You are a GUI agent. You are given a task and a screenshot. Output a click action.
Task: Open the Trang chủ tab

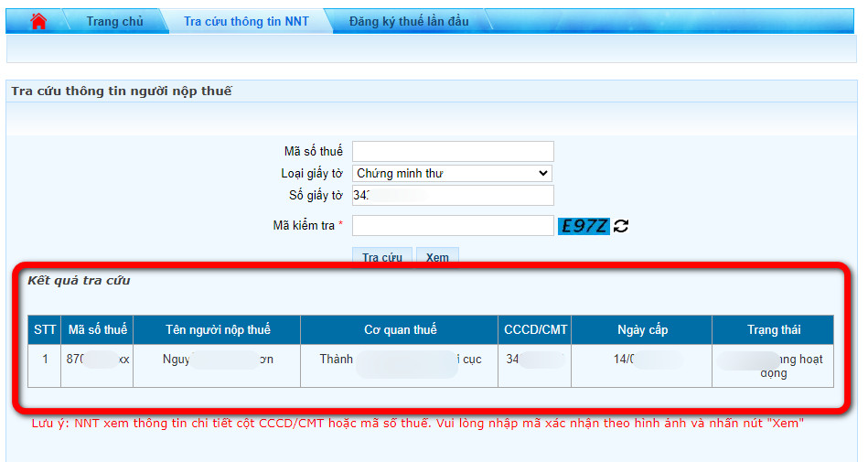(114, 22)
